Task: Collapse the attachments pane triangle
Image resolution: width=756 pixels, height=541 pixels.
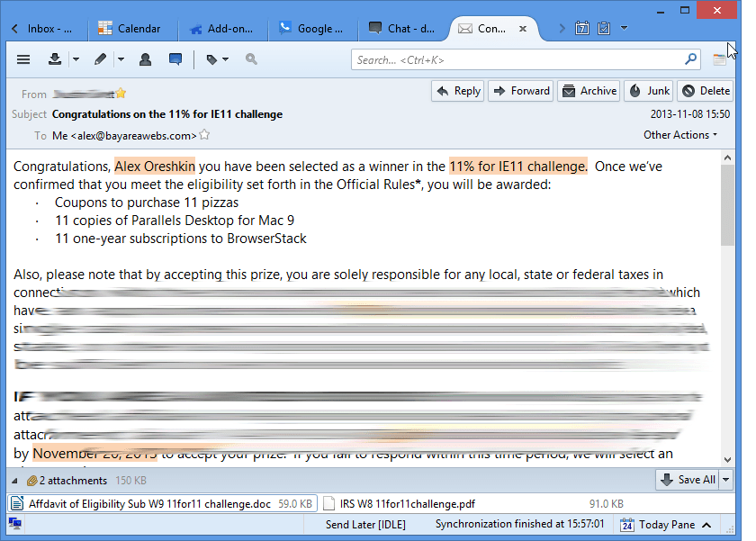Action: pyautogui.click(x=15, y=481)
